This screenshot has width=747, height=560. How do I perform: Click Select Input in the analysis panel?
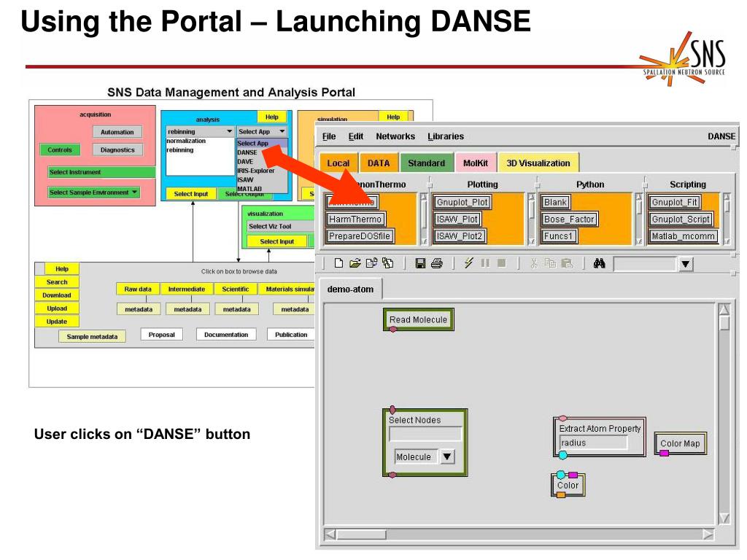tap(191, 194)
